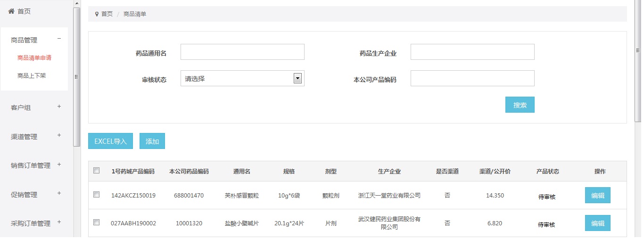
Task: Expand the 渠道管理 sidebar menu
Action: point(59,135)
